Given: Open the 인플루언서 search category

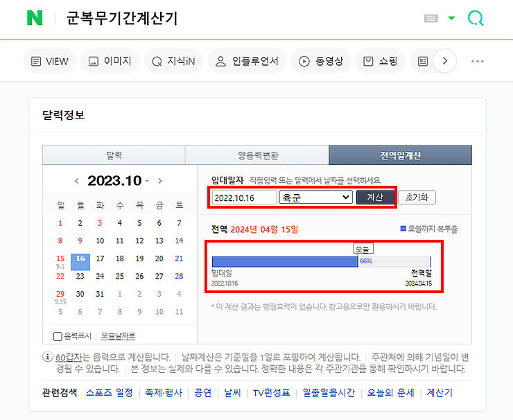Looking at the screenshot, I should coord(247,61).
